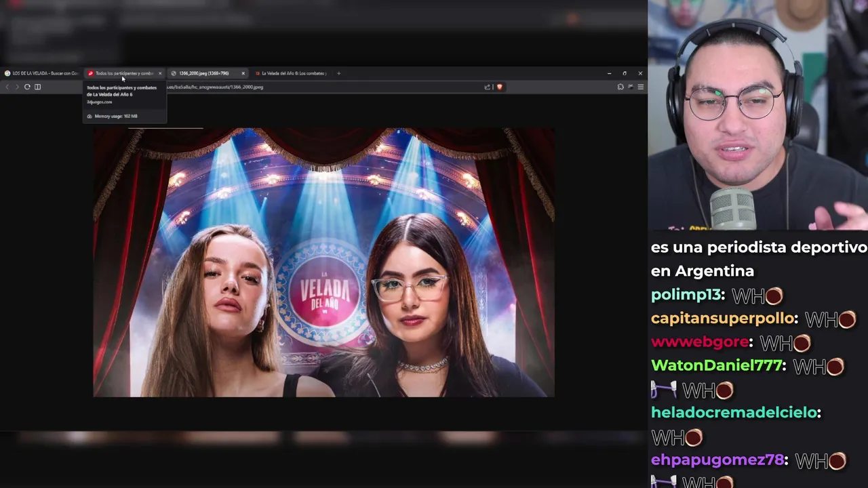The height and width of the screenshot is (488, 868).
Task: Open the browser wallet icon next to the extensions icon
Action: (x=631, y=87)
